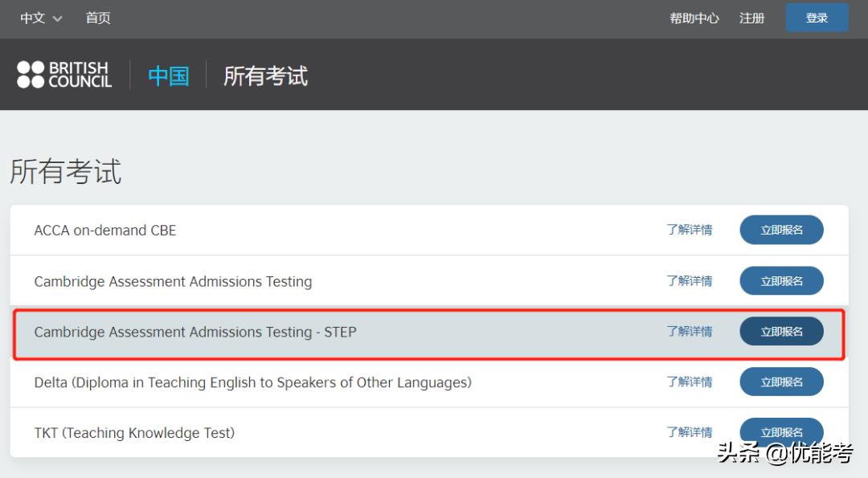This screenshot has height=478, width=868.
Task: Click 立即报名 for the STEP exam
Action: [x=781, y=332]
